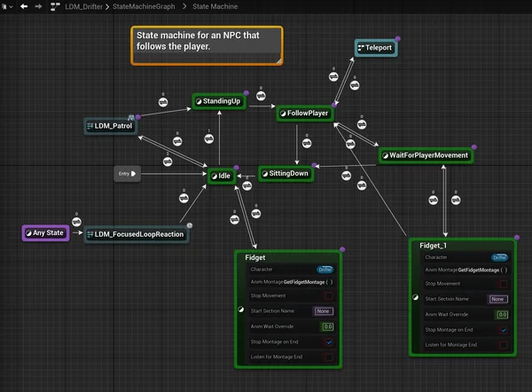Viewport: 532px width, 392px height.
Task: Toggle Stop Movement checkbox in Fidget
Action: point(329,296)
